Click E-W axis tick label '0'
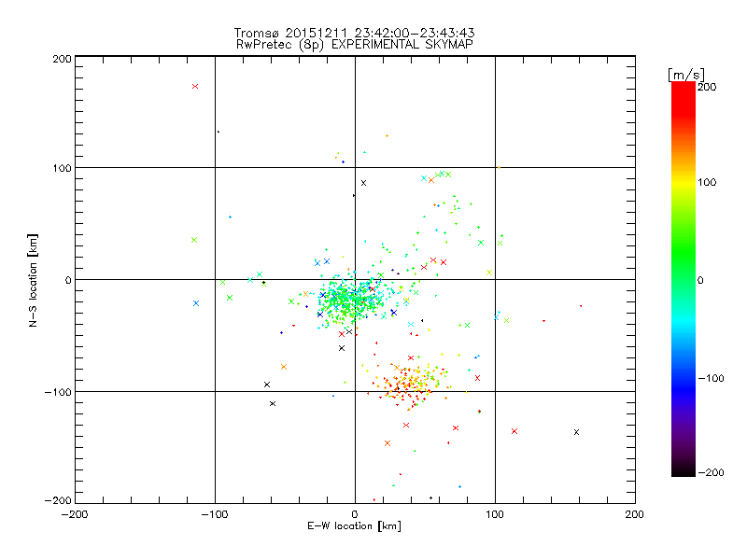 (355, 514)
